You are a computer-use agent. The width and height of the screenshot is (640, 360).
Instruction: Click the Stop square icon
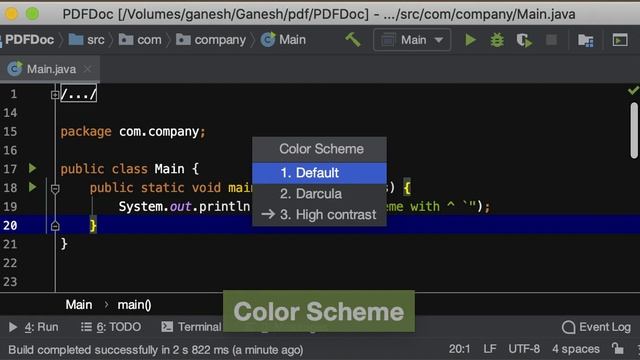551,40
